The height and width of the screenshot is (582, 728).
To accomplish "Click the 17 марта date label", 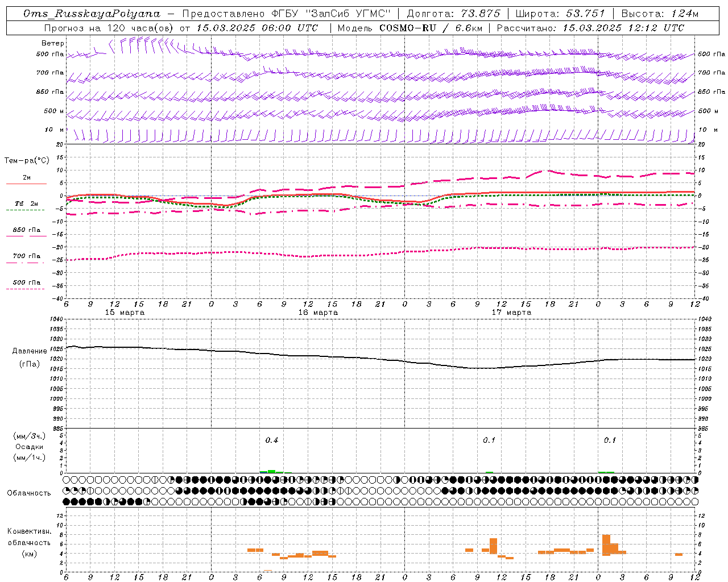I will pos(511,313).
